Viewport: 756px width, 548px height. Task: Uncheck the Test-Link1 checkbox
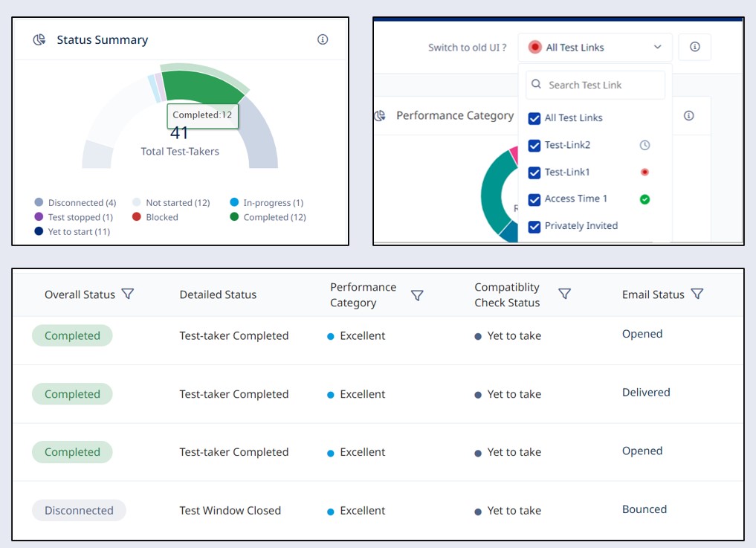[533, 172]
